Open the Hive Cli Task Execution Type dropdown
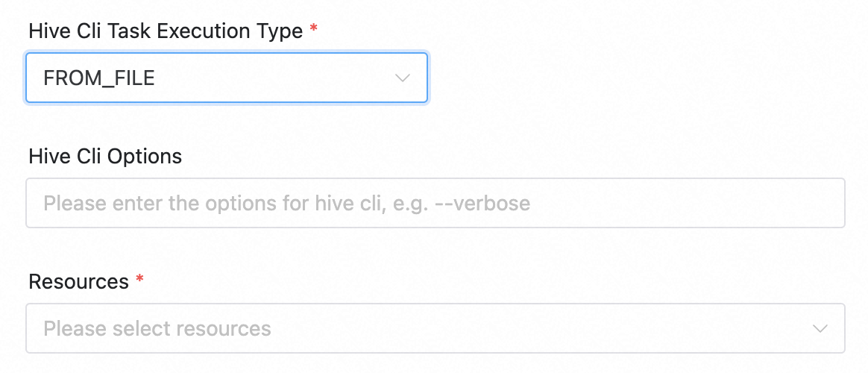Image resolution: width=868 pixels, height=373 pixels. click(x=227, y=78)
